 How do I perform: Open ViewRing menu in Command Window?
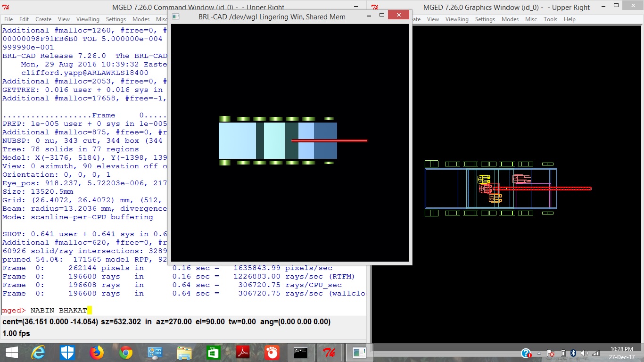[x=88, y=19]
